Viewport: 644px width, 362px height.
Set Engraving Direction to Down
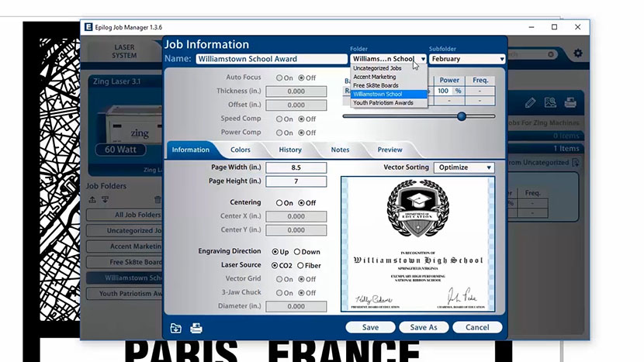click(296, 252)
